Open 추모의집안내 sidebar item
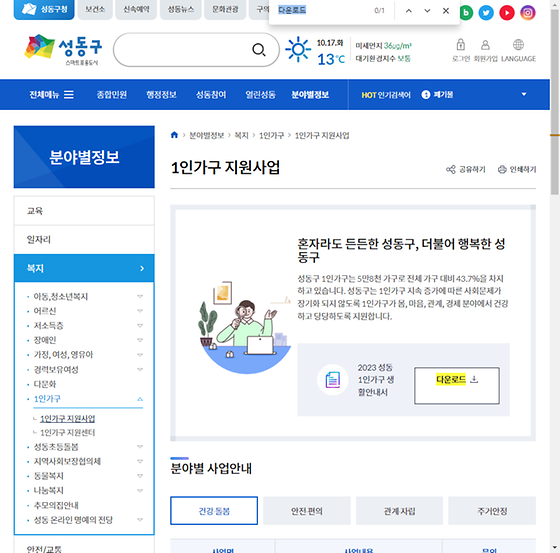The width and height of the screenshot is (560, 553). (56, 505)
